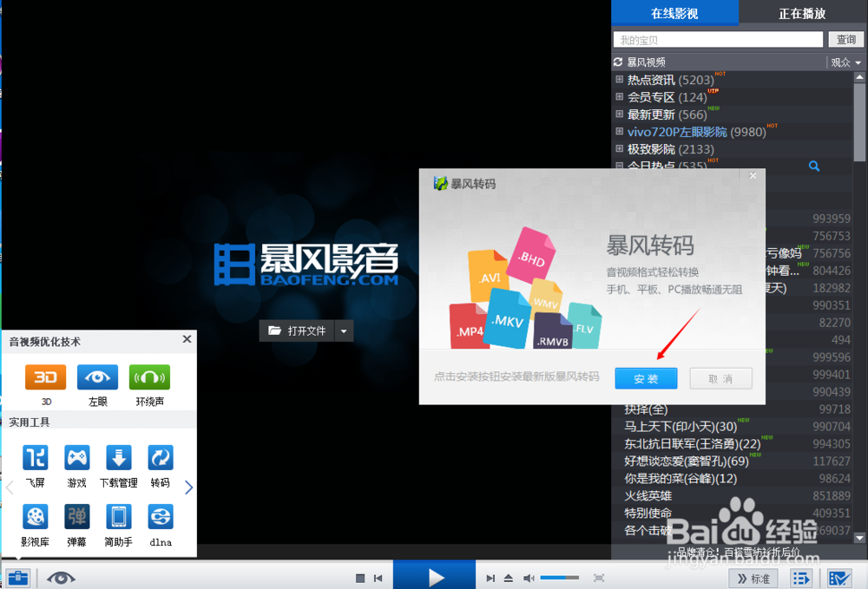Open dropdown arrow beside 打开文件
This screenshot has height=589, width=868.
tap(344, 330)
